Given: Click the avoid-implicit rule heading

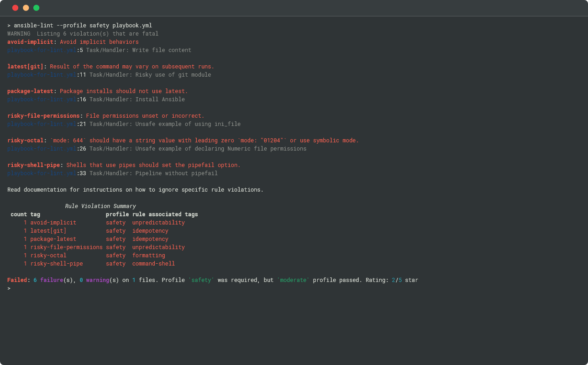Looking at the screenshot, I should [30, 42].
